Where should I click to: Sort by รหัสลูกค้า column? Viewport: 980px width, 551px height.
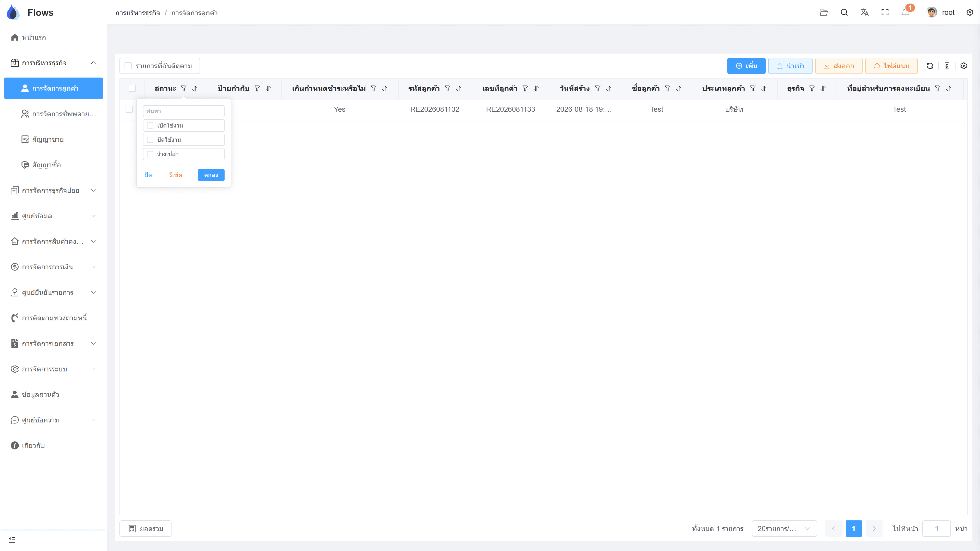click(459, 88)
